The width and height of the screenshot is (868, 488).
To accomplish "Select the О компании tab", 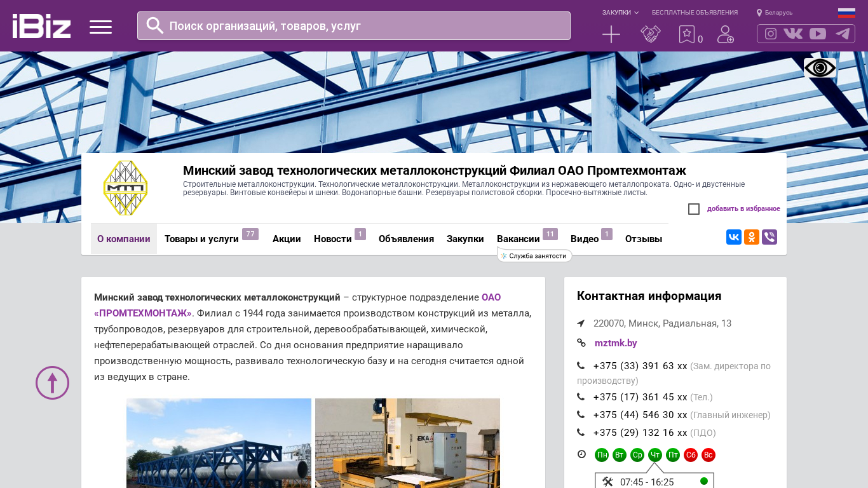I will pyautogui.click(x=124, y=239).
